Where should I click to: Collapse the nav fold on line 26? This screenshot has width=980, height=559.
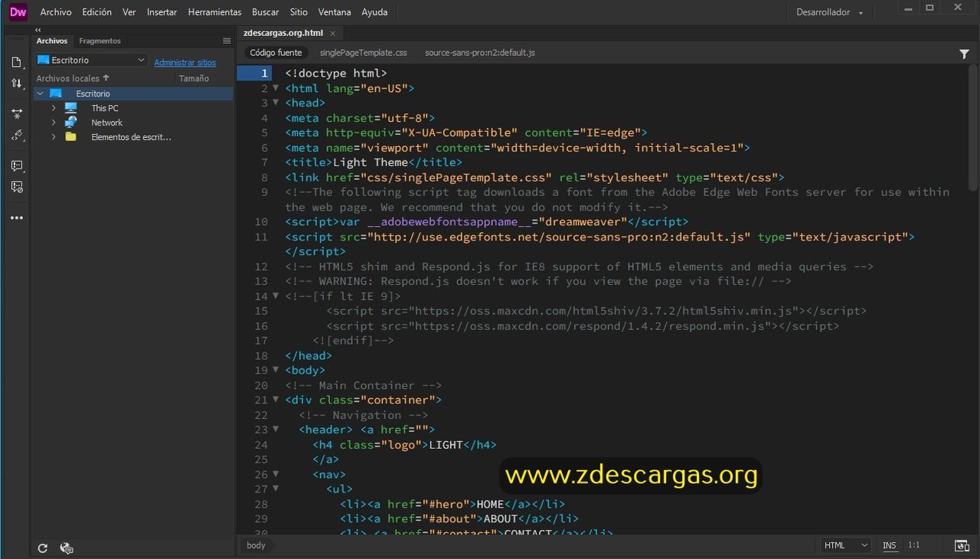pos(276,474)
